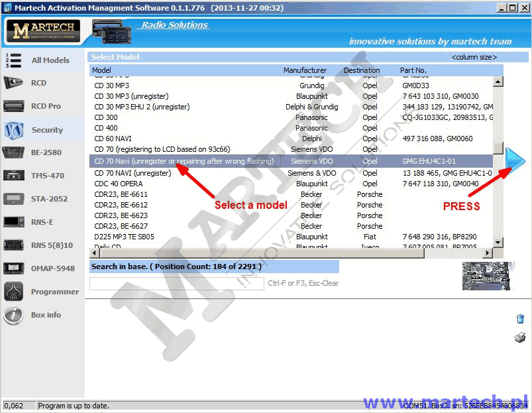Click part number GM0D33 cell
Screen dimensions: 532x413
coord(415,86)
